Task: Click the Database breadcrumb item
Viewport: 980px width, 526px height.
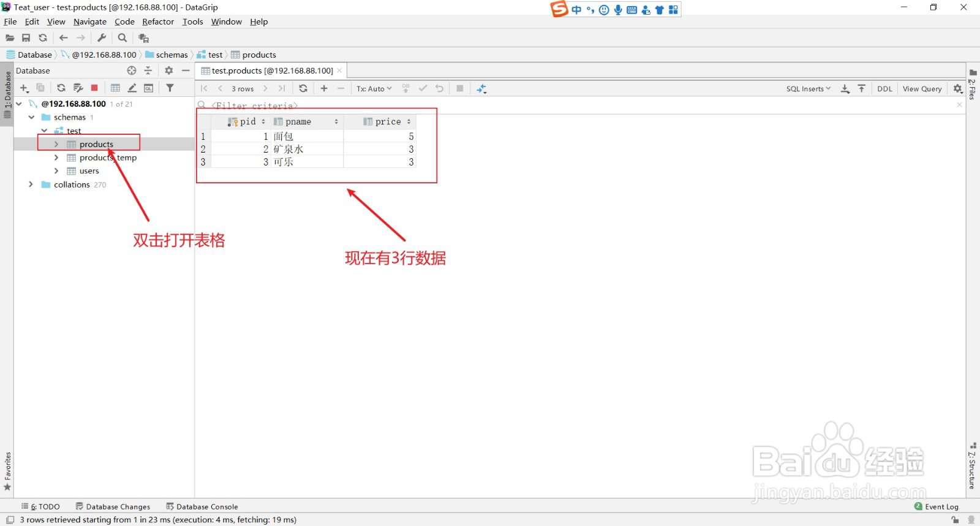Action: pos(29,55)
